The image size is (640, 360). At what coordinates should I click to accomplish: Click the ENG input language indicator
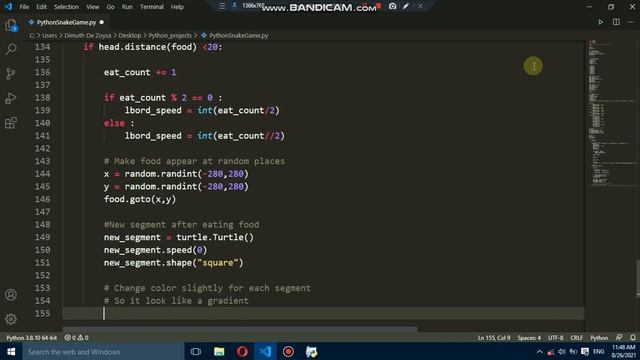coord(599,352)
